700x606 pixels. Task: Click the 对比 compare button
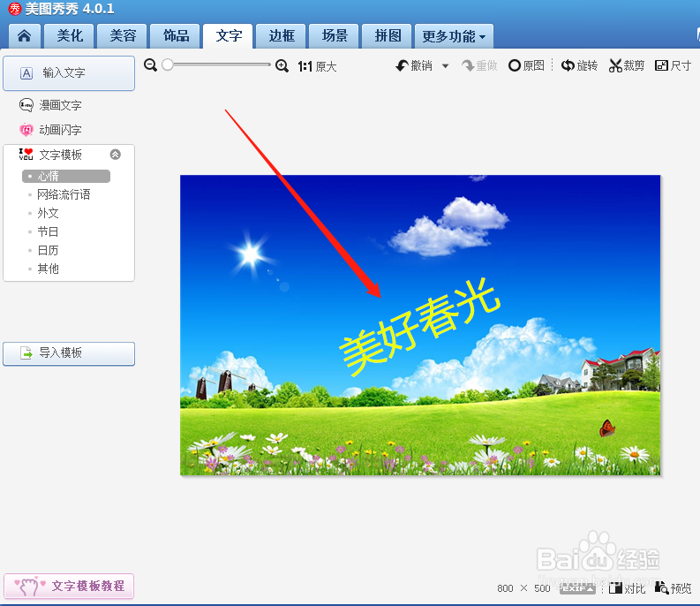(627, 588)
